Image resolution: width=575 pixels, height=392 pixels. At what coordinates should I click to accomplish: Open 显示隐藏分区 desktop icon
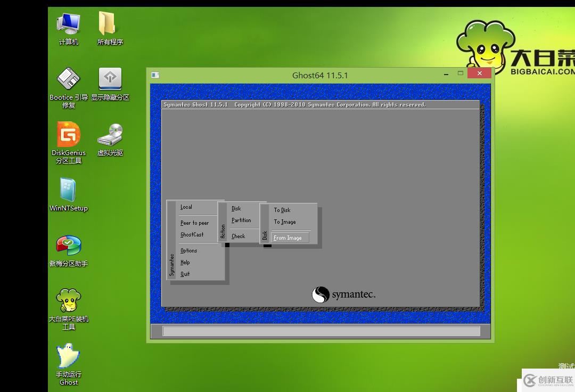[110, 84]
